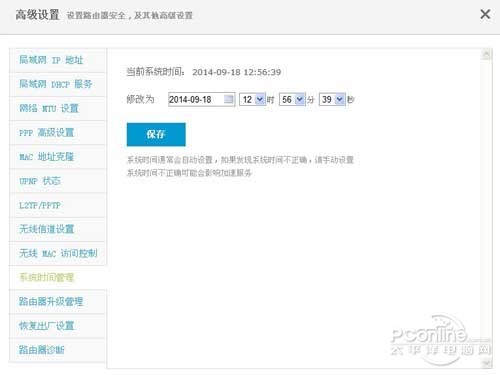Image resolution: width=500 pixels, height=375 pixels.
Task: Expand the second dropdown showing 39
Action: (332, 99)
